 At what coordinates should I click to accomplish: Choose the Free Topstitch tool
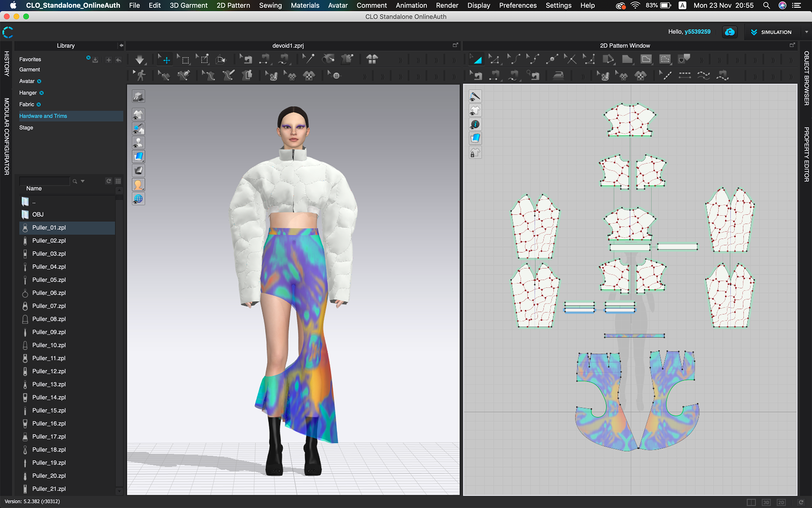tap(704, 76)
